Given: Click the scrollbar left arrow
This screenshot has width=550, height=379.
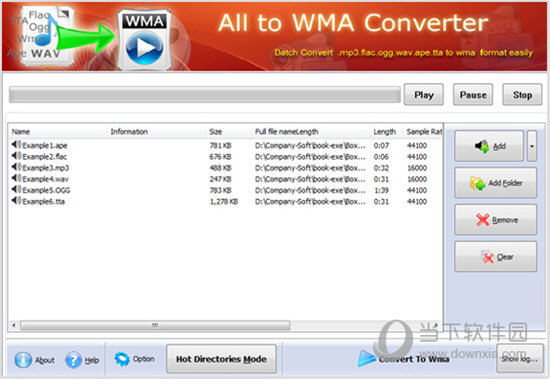Looking at the screenshot, I should (14, 325).
